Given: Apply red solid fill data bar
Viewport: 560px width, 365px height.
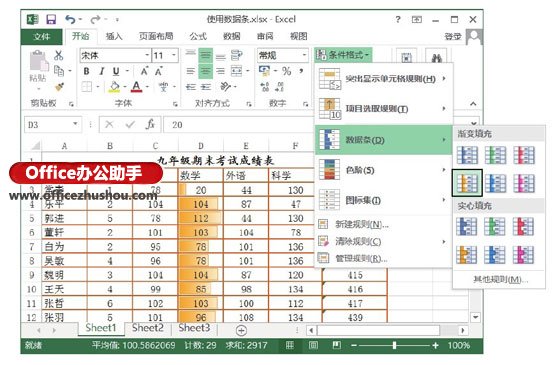Looking at the screenshot, I should pos(523,227).
